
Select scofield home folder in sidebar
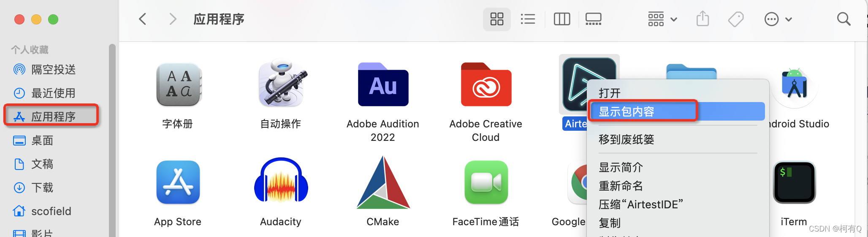pyautogui.click(x=51, y=211)
